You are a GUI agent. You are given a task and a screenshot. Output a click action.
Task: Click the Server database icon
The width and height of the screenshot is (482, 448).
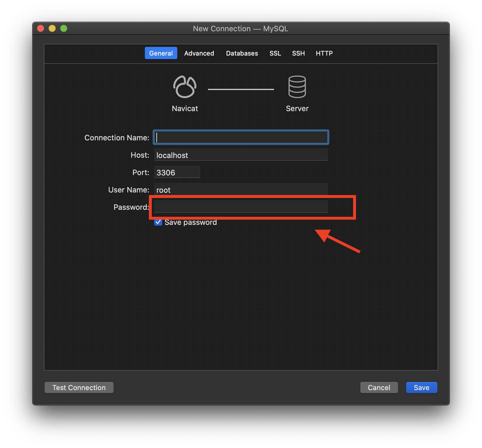point(297,87)
